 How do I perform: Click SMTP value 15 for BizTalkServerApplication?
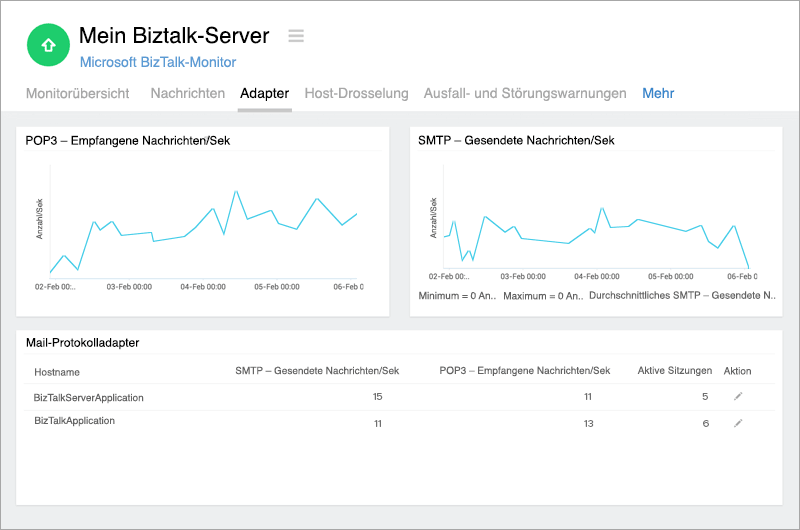378,396
